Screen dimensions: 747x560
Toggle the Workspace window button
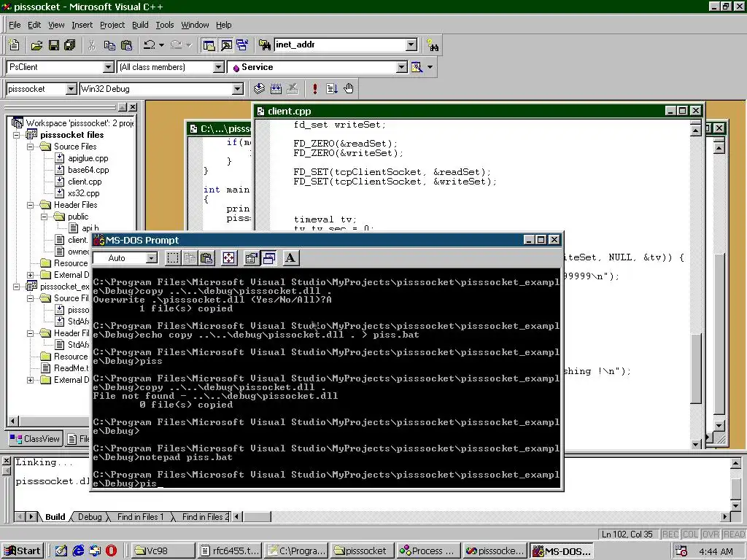209,45
